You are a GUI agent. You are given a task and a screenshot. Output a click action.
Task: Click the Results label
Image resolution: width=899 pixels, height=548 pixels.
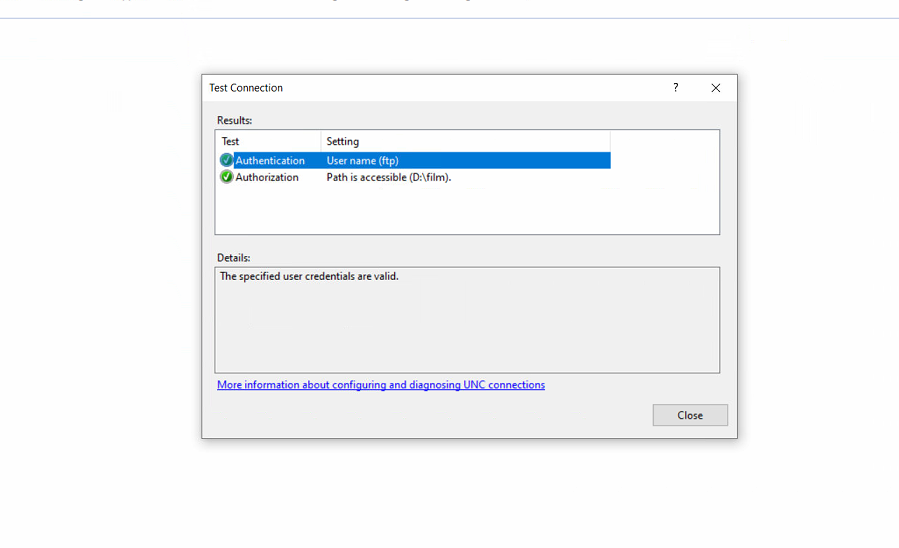pyautogui.click(x=235, y=120)
